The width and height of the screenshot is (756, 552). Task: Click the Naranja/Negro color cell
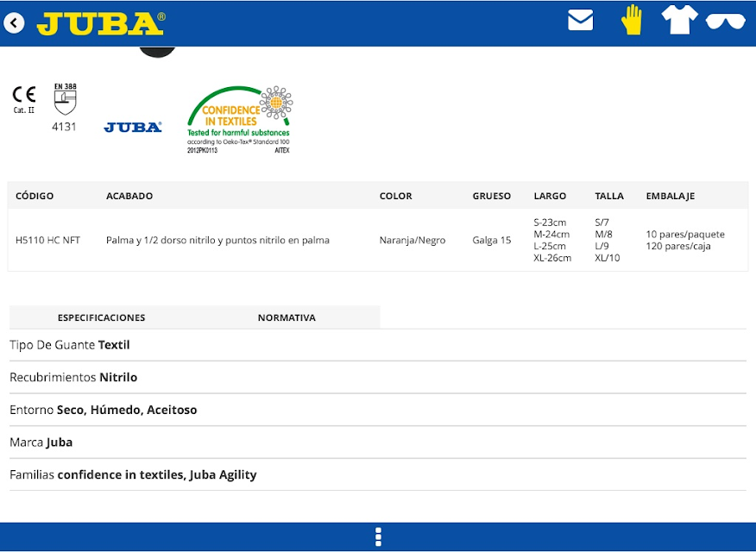point(413,240)
